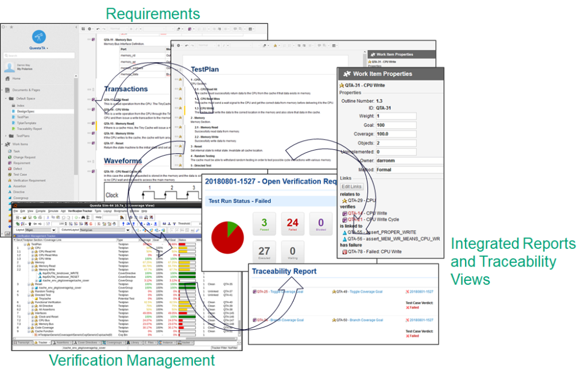Screen dimensions: 588x378
Task: Open the Verification Tracker menu
Action: coord(80,211)
